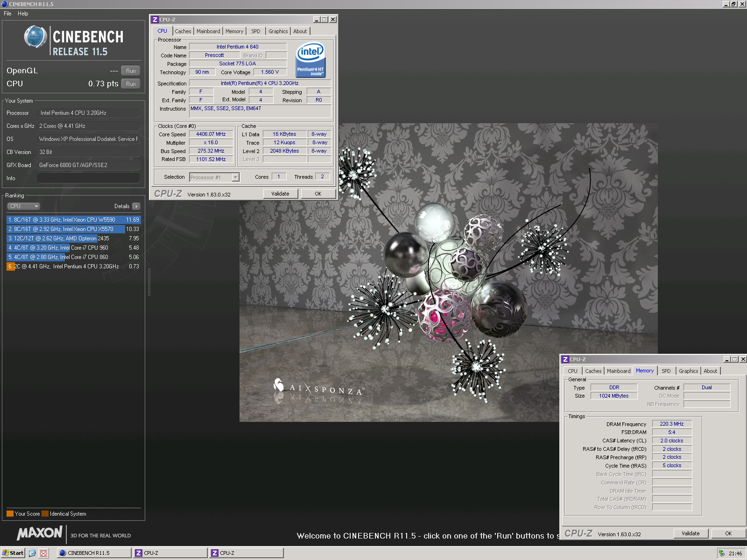Click Validate in top CPU-Z window

point(280,194)
